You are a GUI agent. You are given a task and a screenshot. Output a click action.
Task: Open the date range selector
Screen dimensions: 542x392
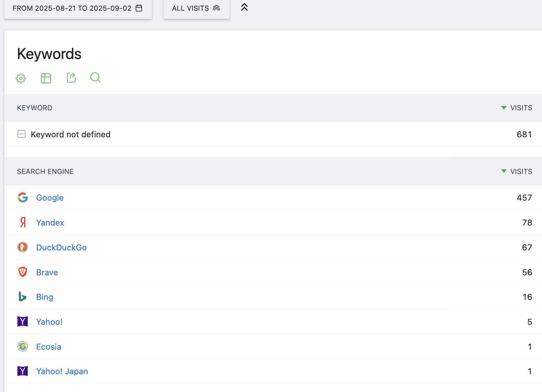78,8
